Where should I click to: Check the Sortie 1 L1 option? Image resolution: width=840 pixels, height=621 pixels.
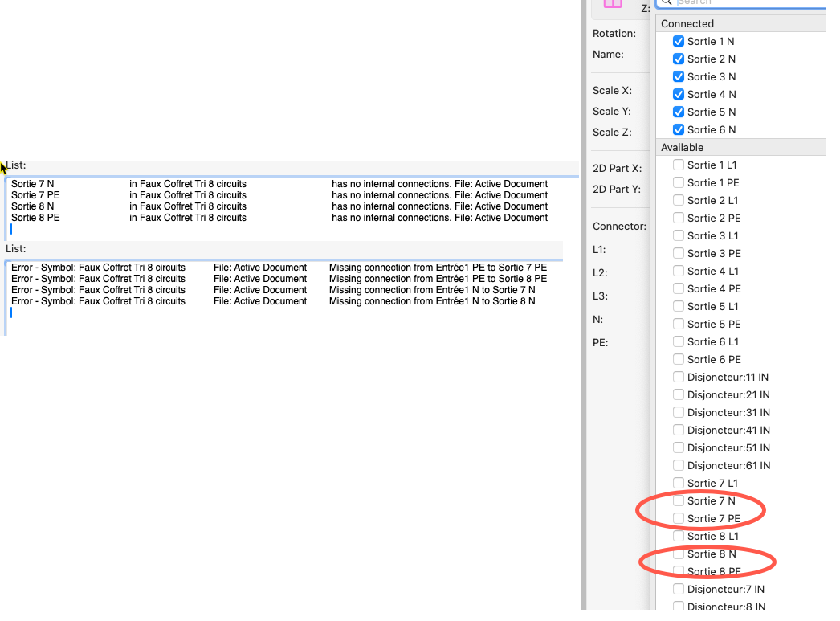click(679, 165)
